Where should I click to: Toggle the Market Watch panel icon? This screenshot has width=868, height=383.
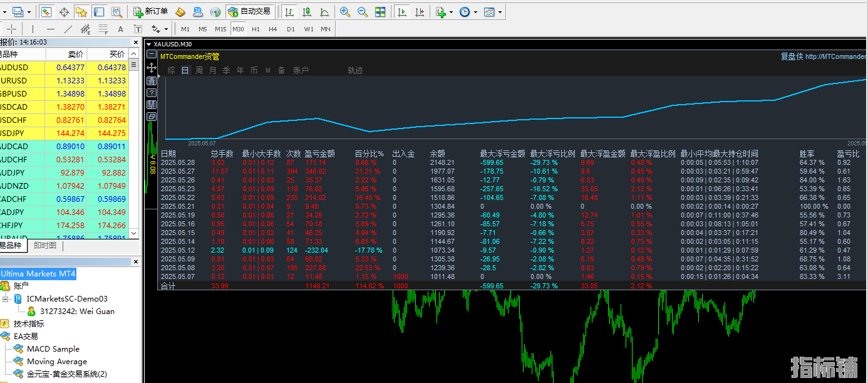pos(46,11)
